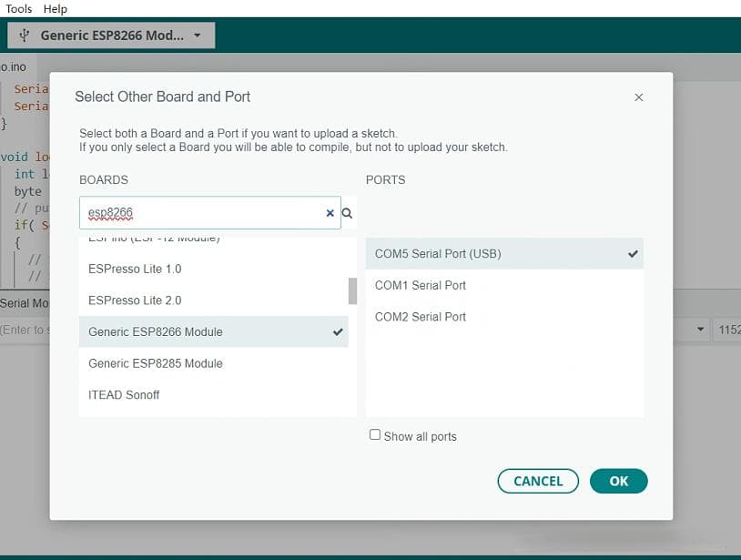Open the Tools menu
This screenshot has width=741, height=560.
(18, 8)
